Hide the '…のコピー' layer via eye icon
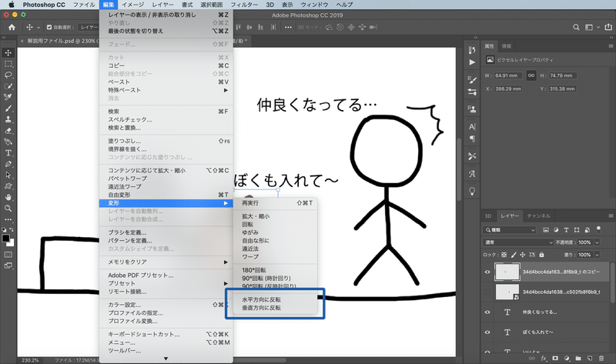The height and width of the screenshot is (364, 616). click(487, 272)
